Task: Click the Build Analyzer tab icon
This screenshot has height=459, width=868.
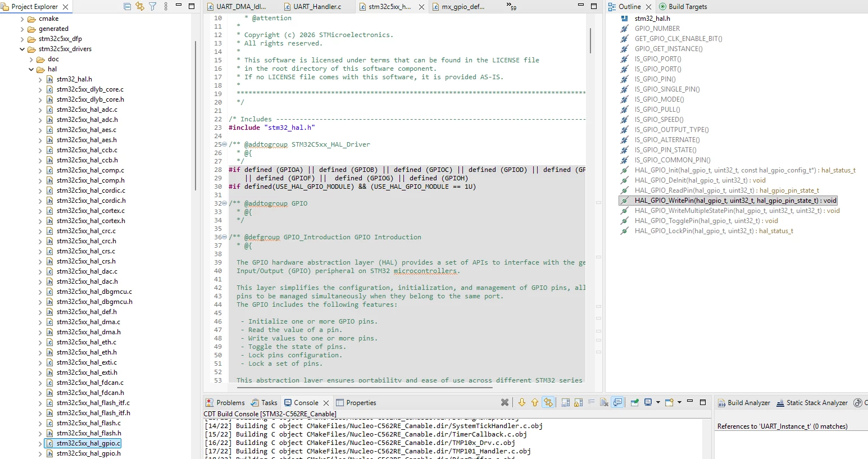Action: (721, 403)
